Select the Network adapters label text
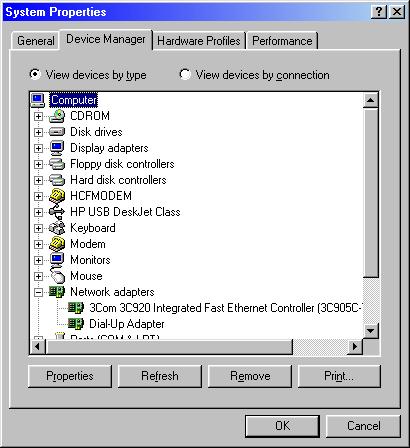This screenshot has width=410, height=448. tap(112, 292)
